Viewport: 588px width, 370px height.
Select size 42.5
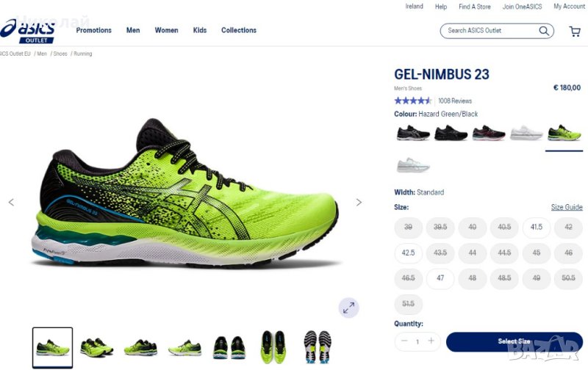408,253
